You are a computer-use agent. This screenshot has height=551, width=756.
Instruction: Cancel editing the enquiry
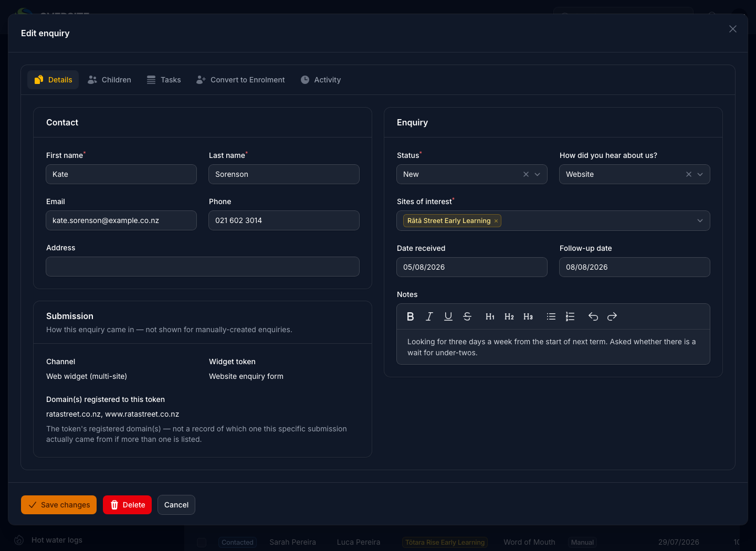pos(176,505)
